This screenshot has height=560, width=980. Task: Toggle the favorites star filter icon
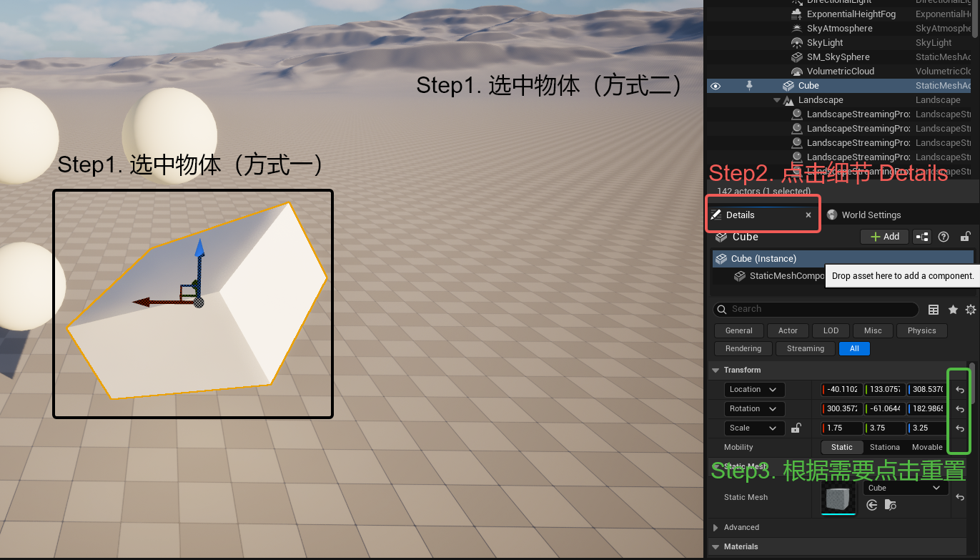pyautogui.click(x=953, y=310)
